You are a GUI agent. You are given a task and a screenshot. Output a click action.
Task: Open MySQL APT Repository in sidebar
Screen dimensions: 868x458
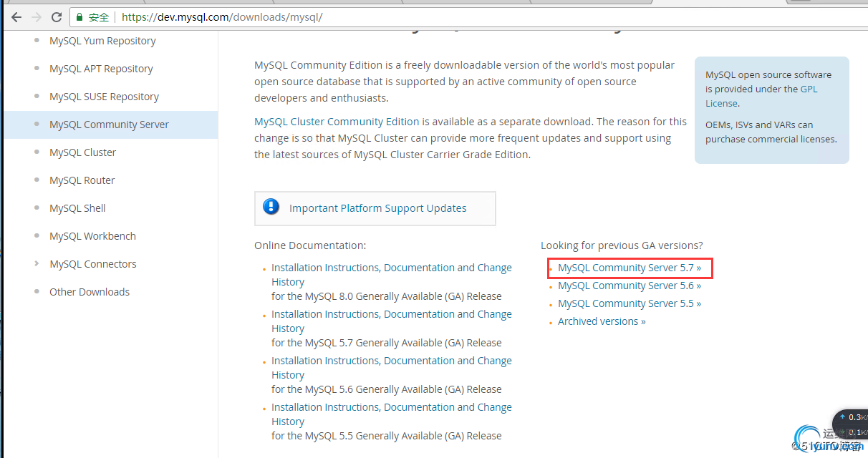101,69
